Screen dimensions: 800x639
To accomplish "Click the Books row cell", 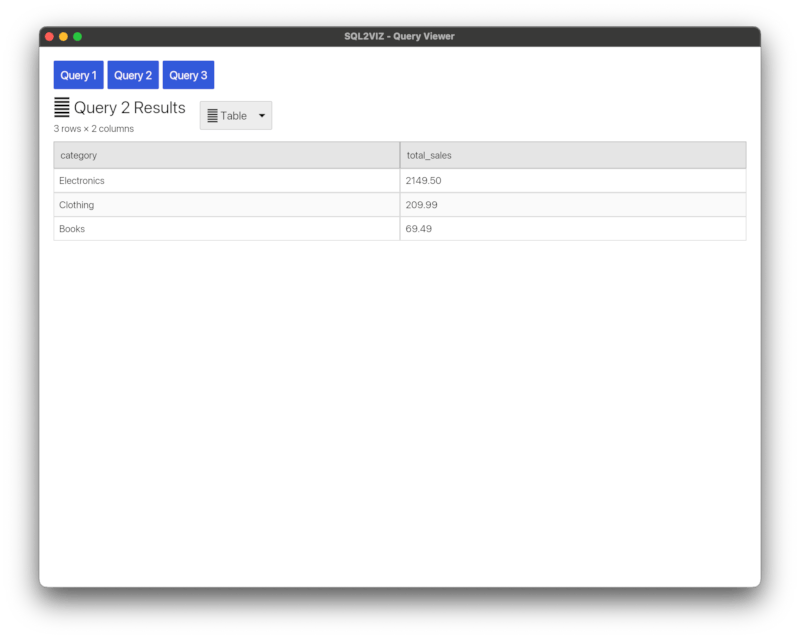I will tap(226, 229).
